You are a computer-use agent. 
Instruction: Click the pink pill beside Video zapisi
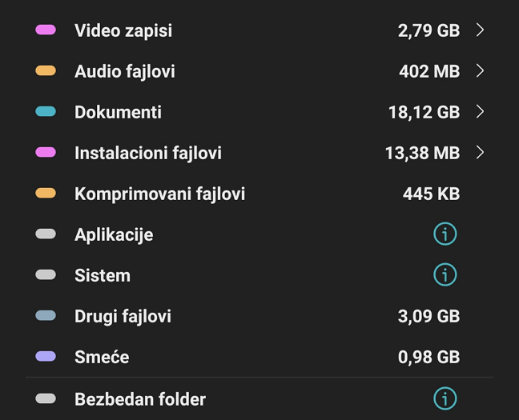[46, 30]
